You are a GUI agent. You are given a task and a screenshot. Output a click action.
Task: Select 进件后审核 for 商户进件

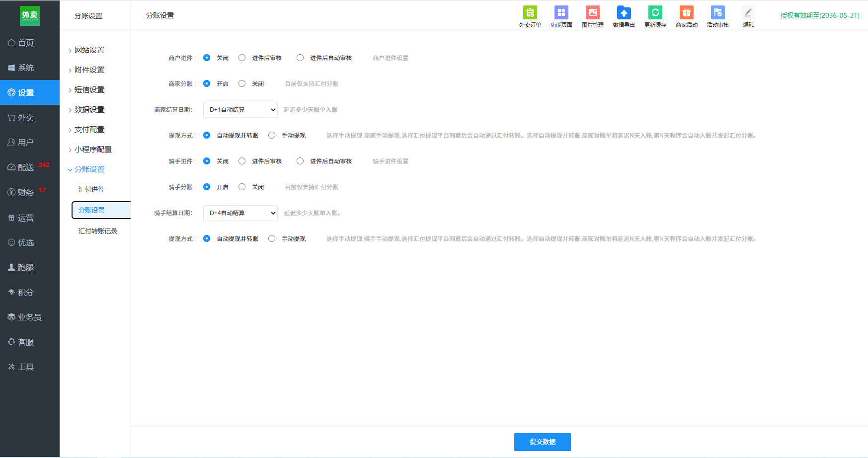pos(242,58)
